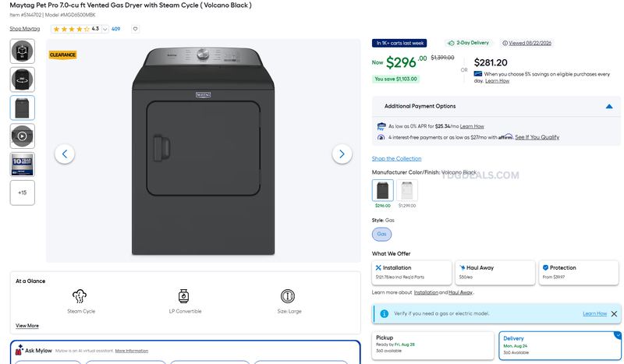624x364 pixels.
Task: Open the Haul Away service card
Action: click(495, 273)
